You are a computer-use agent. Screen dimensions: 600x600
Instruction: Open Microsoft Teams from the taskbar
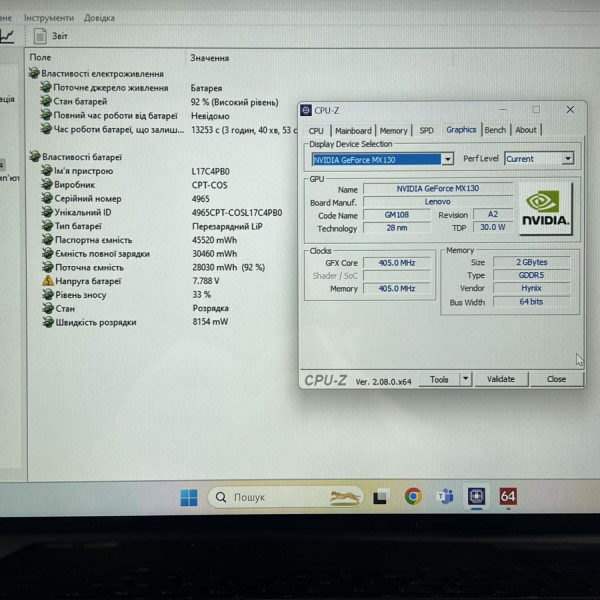445,497
